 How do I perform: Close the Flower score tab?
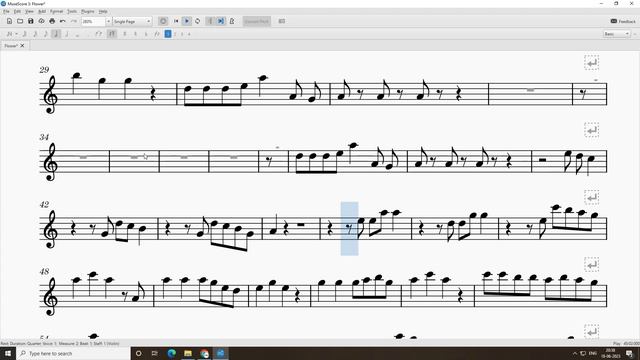click(x=22, y=46)
